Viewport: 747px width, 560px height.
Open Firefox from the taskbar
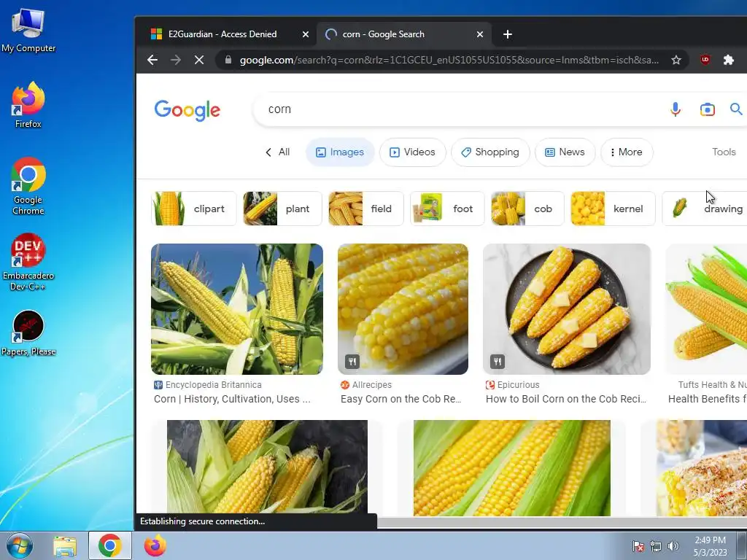click(155, 545)
